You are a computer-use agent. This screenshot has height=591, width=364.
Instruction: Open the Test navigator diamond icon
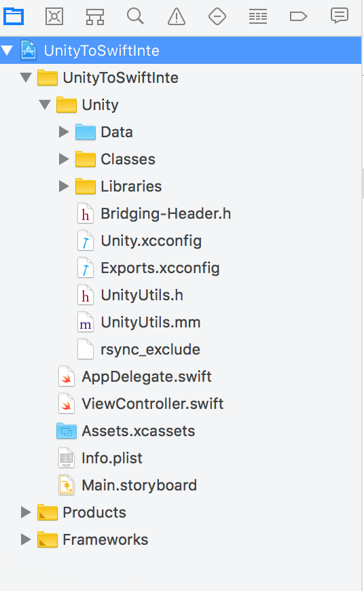[x=217, y=16]
